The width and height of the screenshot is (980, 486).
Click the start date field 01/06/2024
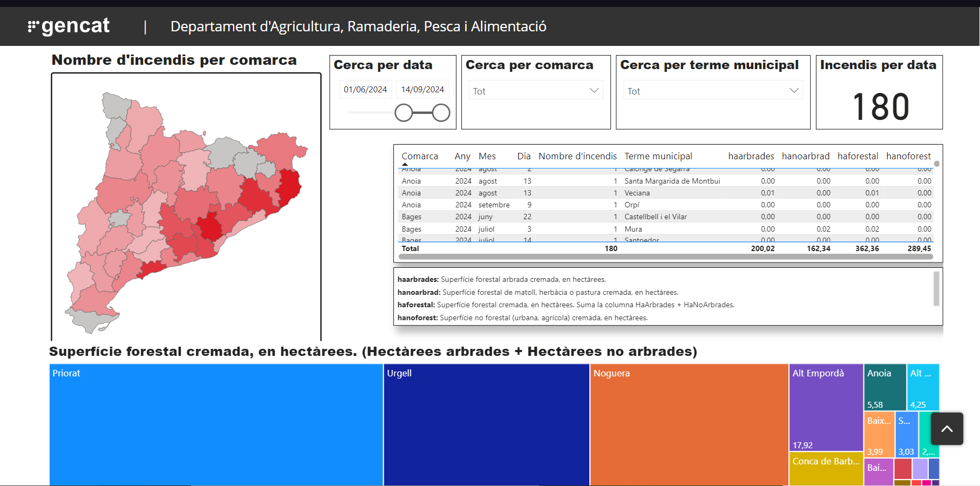pos(365,90)
